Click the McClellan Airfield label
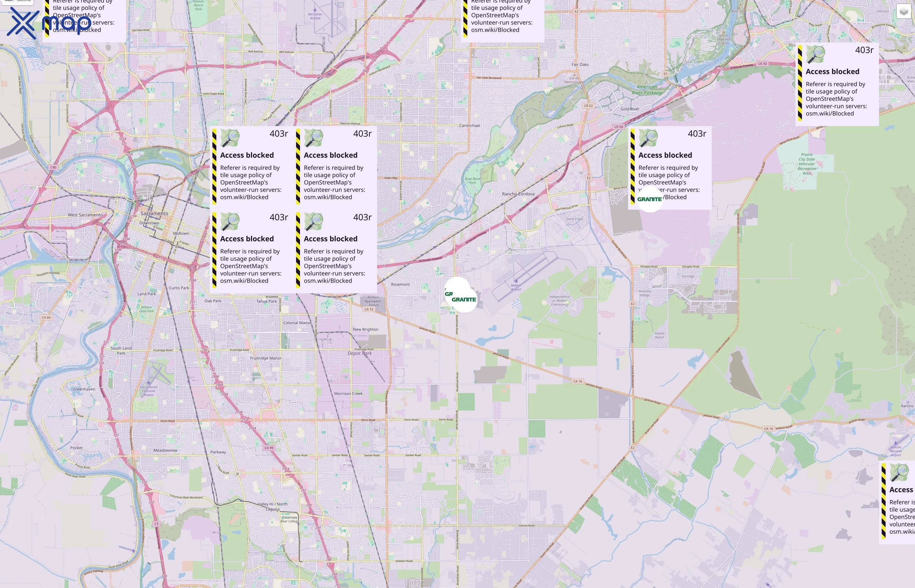 tap(315, 16)
